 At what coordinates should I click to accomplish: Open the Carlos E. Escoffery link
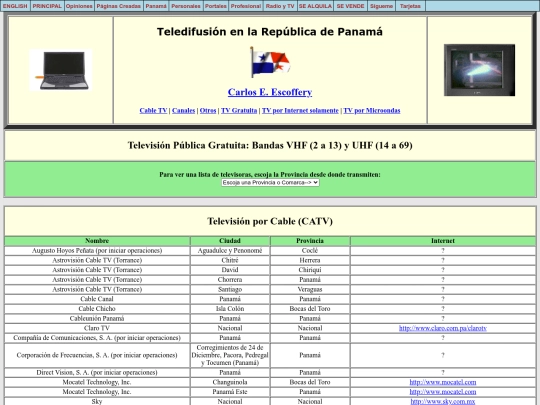(270, 92)
